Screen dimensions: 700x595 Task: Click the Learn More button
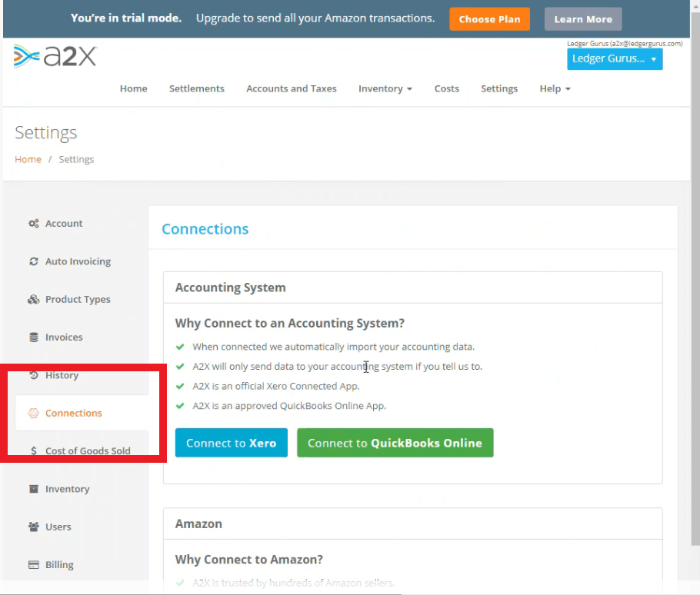point(583,19)
